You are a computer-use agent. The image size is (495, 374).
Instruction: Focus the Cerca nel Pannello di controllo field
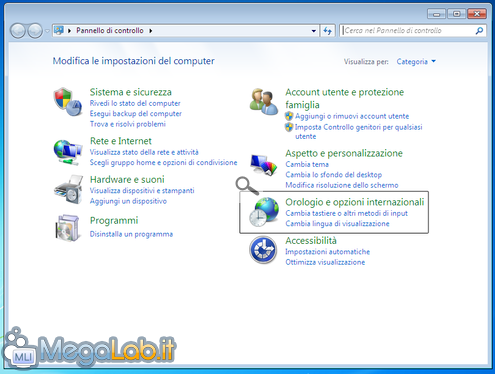click(x=413, y=31)
